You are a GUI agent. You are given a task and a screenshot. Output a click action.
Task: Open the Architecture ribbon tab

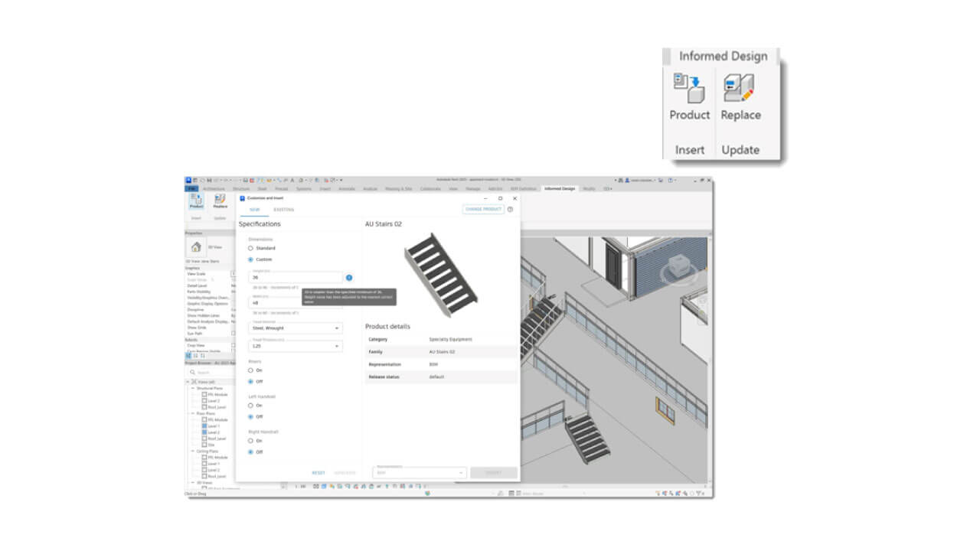(x=214, y=188)
